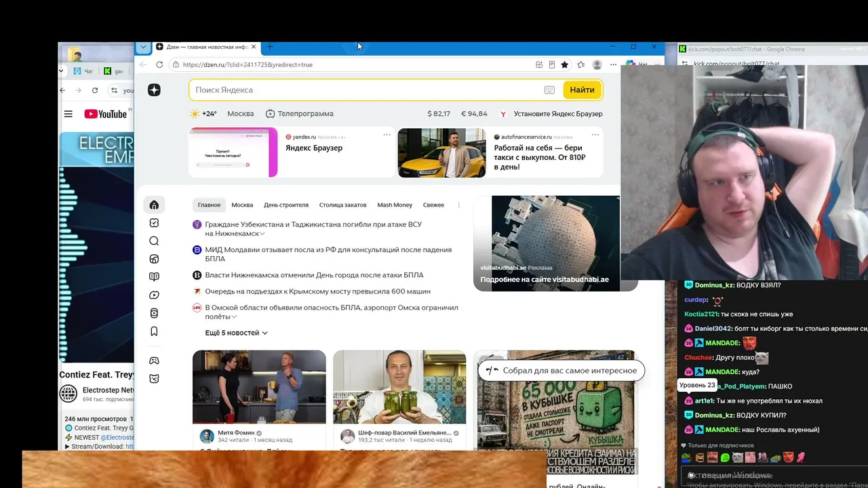The image size is (868, 488).
Task: Open the games controller icon in sidebar
Action: click(154, 361)
